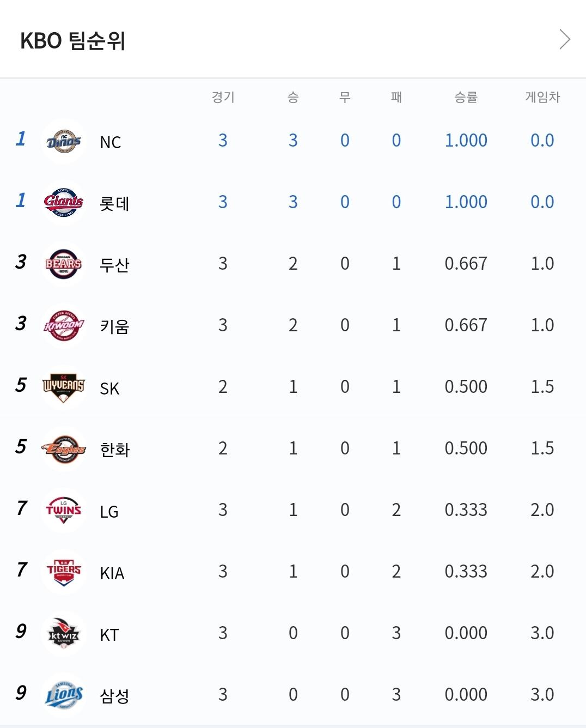The width and height of the screenshot is (586, 728).
Task: Open the Kiwoom Heroes logo
Action: click(x=64, y=326)
